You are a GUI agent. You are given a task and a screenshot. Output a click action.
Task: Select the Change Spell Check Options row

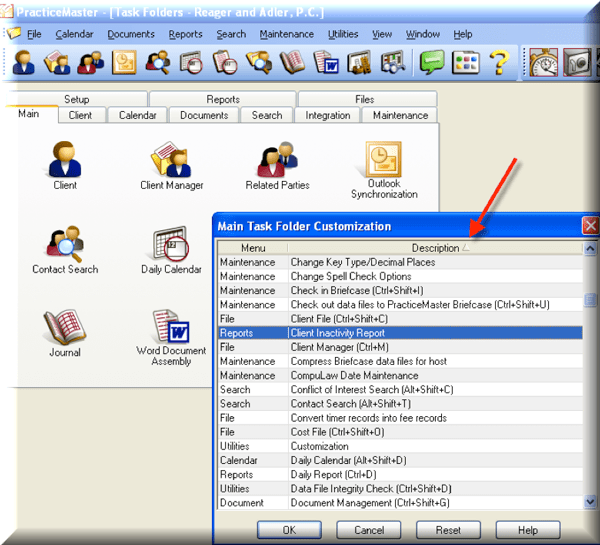pyautogui.click(x=400, y=276)
